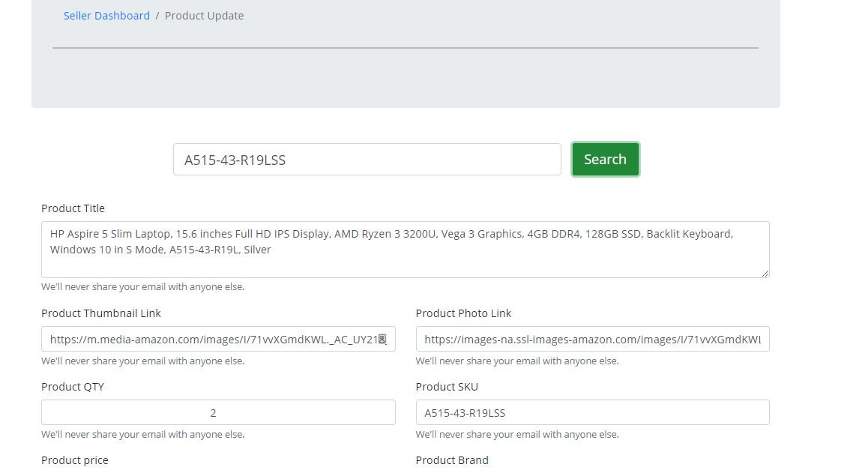Click the help text under Product Photo Link
868x473 pixels.
click(x=517, y=361)
